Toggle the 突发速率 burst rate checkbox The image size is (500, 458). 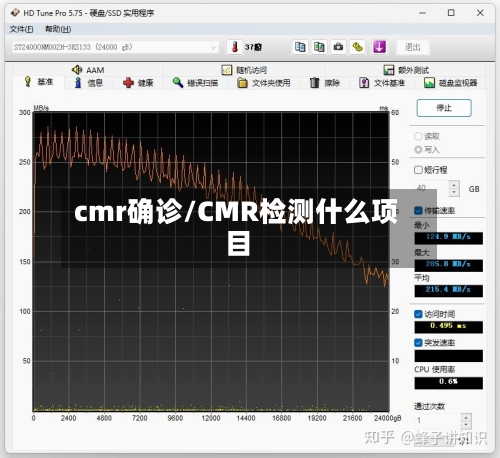[418, 343]
